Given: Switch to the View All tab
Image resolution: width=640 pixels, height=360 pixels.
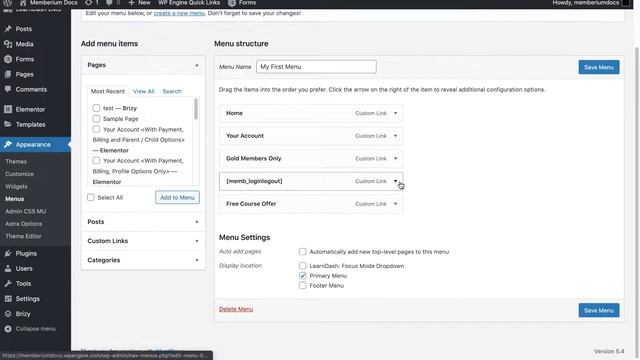Looking at the screenshot, I should pyautogui.click(x=144, y=91).
